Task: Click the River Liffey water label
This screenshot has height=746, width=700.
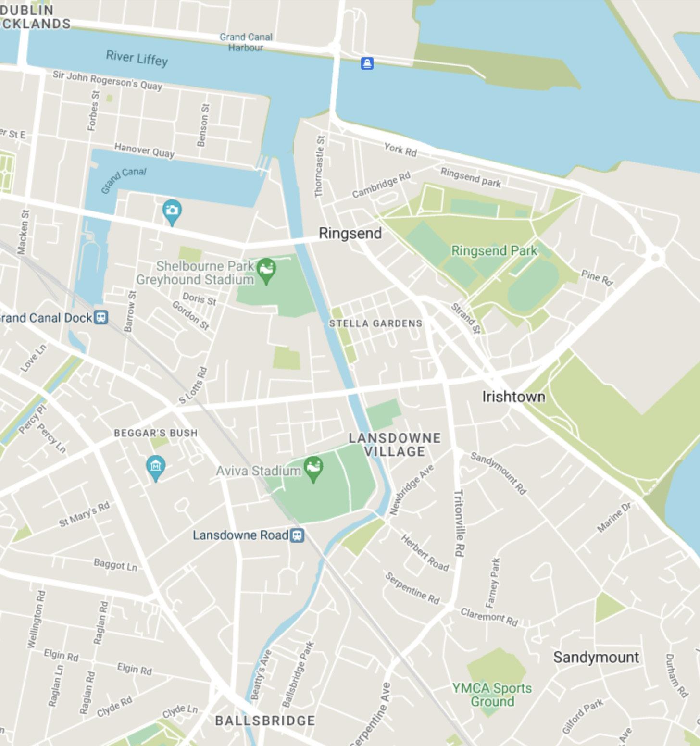Action: pyautogui.click(x=137, y=58)
